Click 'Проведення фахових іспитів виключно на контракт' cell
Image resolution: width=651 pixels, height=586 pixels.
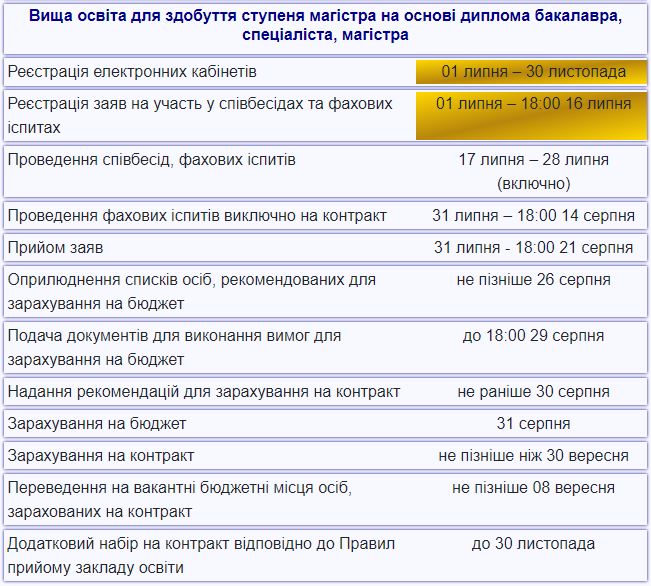pos(197,216)
